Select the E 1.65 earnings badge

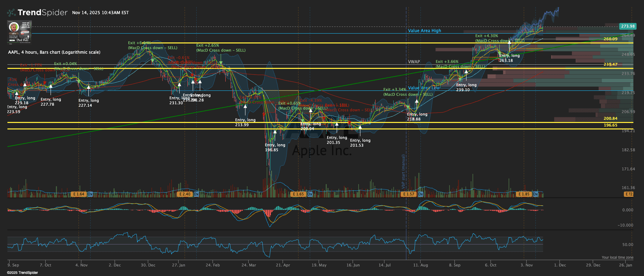[x=298, y=194]
